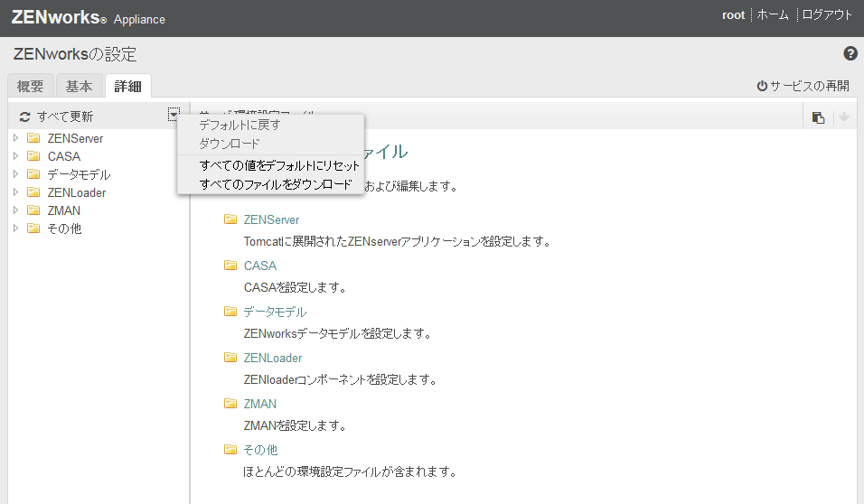Click the ログアウト link
This screenshot has height=504, width=864.
[827, 14]
